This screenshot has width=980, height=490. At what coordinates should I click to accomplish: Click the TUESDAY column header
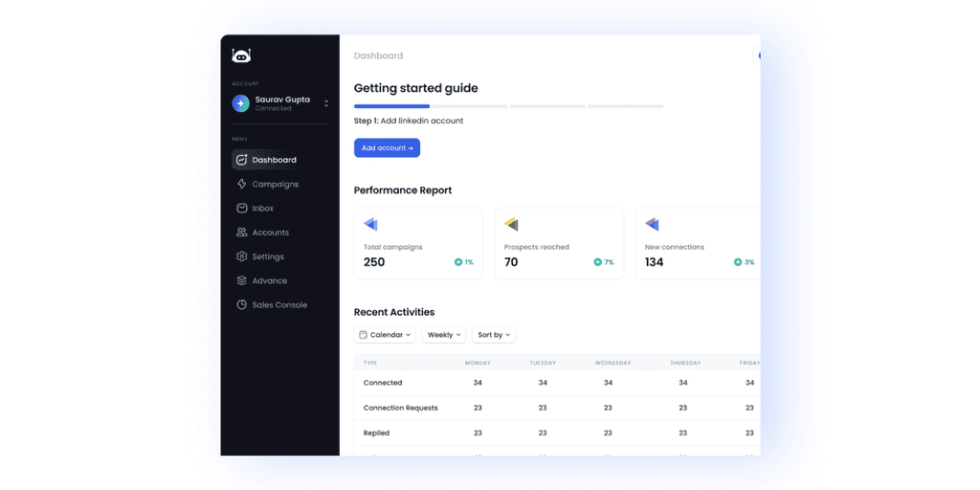point(543,363)
